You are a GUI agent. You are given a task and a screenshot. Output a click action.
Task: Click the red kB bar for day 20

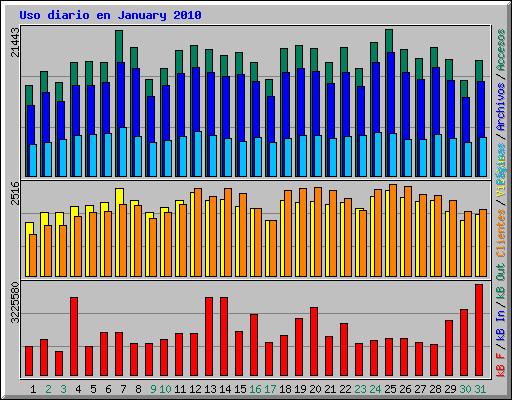click(x=314, y=342)
